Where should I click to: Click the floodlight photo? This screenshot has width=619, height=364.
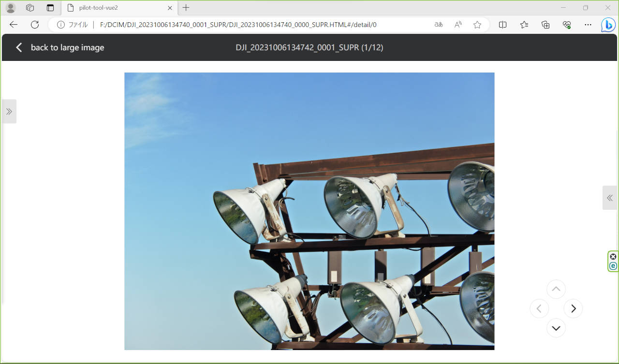click(309, 211)
